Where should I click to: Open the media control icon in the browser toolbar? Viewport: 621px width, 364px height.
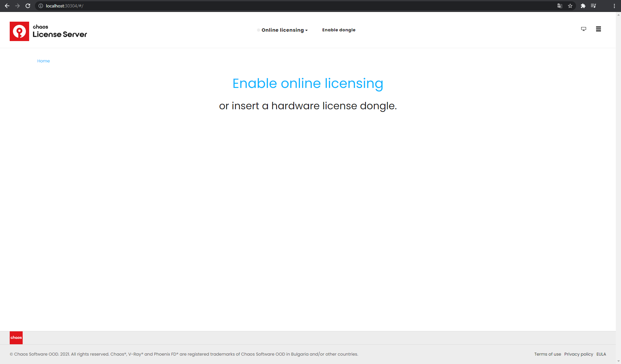click(x=593, y=6)
